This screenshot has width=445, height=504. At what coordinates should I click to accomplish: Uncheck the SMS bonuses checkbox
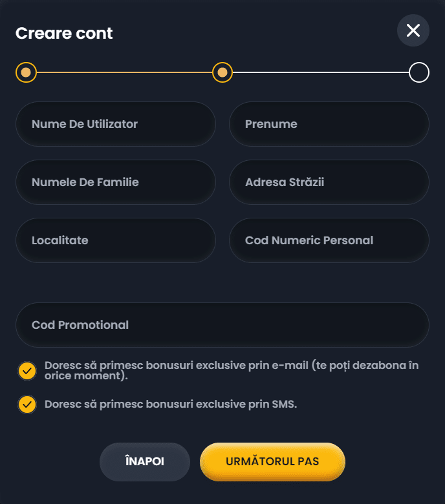(x=27, y=404)
